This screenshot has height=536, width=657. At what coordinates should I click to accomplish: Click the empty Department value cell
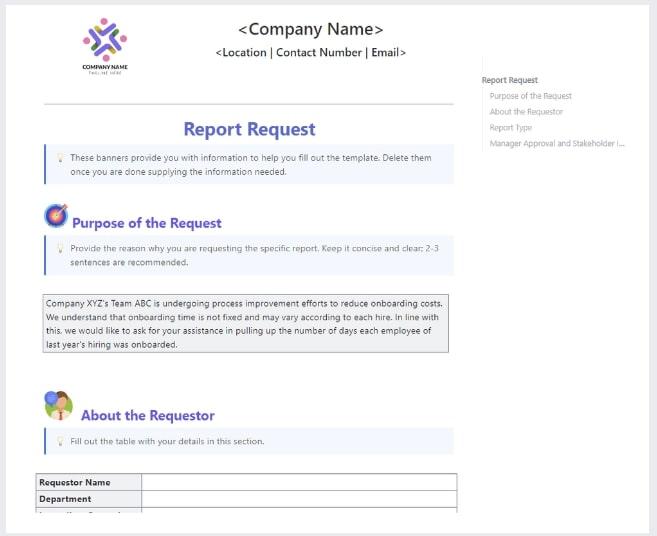click(298, 499)
